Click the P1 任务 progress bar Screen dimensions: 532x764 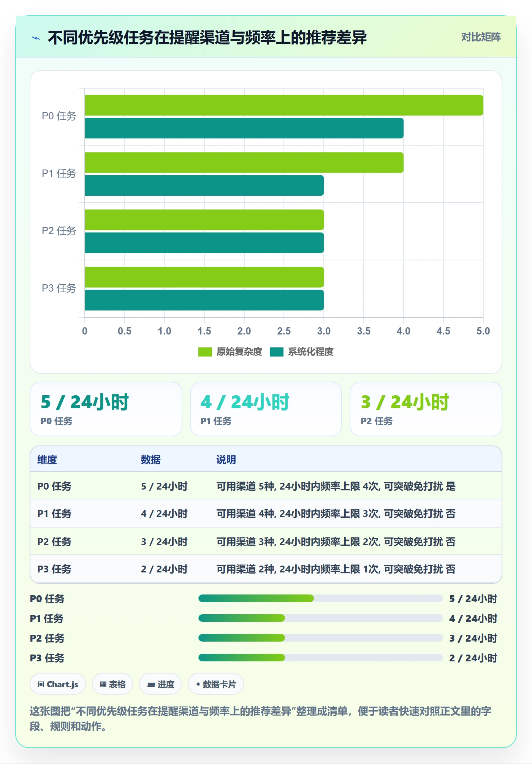[321, 618]
